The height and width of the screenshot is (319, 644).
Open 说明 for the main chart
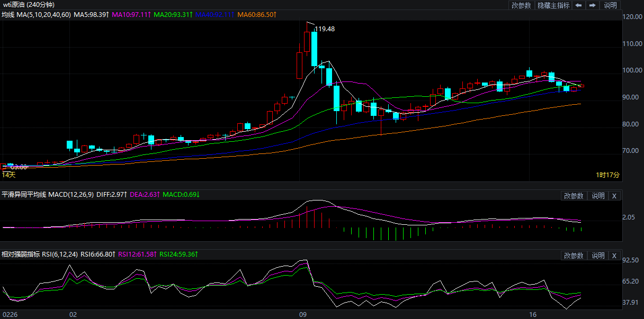610,5
